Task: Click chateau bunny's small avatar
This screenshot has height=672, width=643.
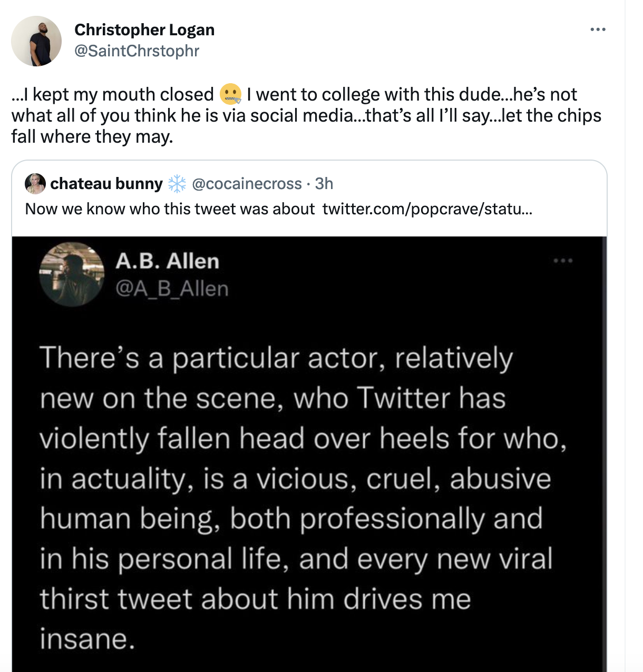Action: tap(35, 183)
